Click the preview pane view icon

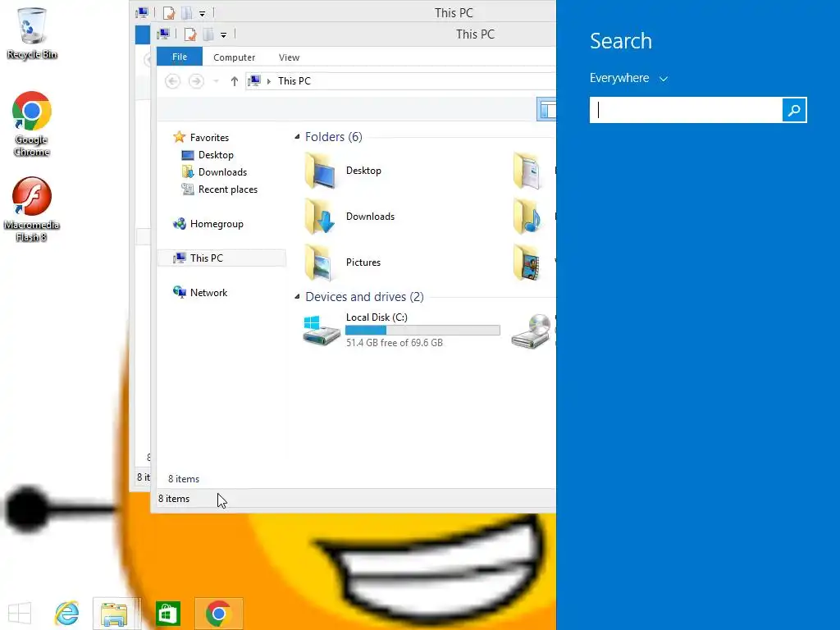546,110
